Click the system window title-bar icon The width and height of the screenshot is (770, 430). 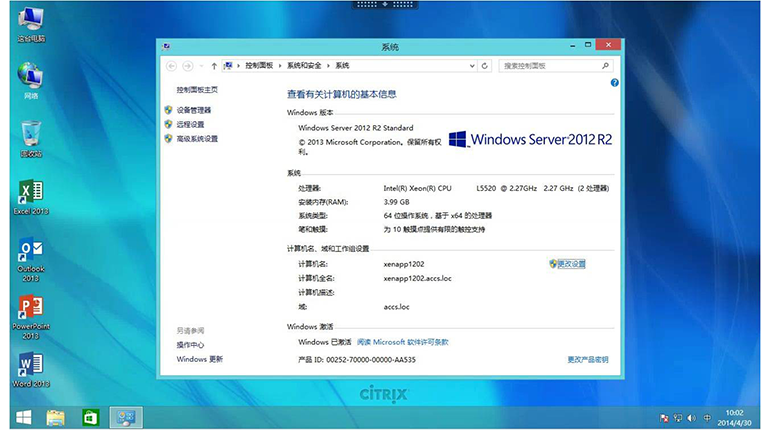tap(166, 47)
